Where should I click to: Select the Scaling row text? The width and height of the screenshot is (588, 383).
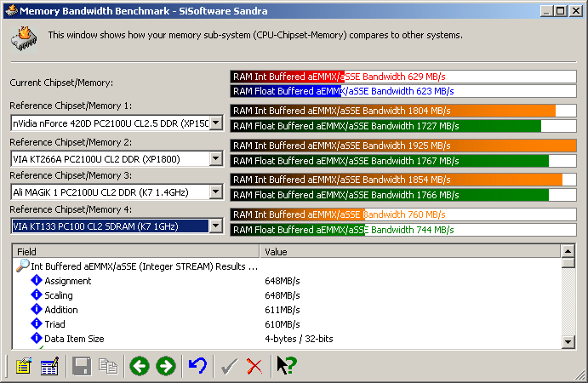pyautogui.click(x=59, y=295)
